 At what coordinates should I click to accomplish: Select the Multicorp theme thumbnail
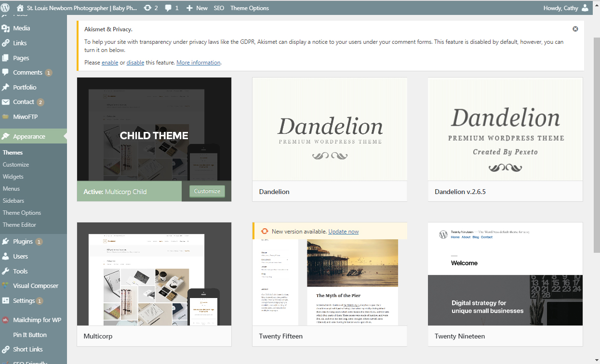[154, 274]
